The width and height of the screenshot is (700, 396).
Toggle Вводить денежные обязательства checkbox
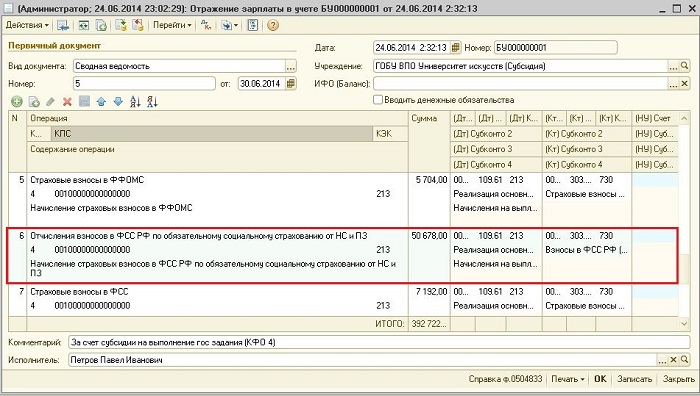(378, 100)
